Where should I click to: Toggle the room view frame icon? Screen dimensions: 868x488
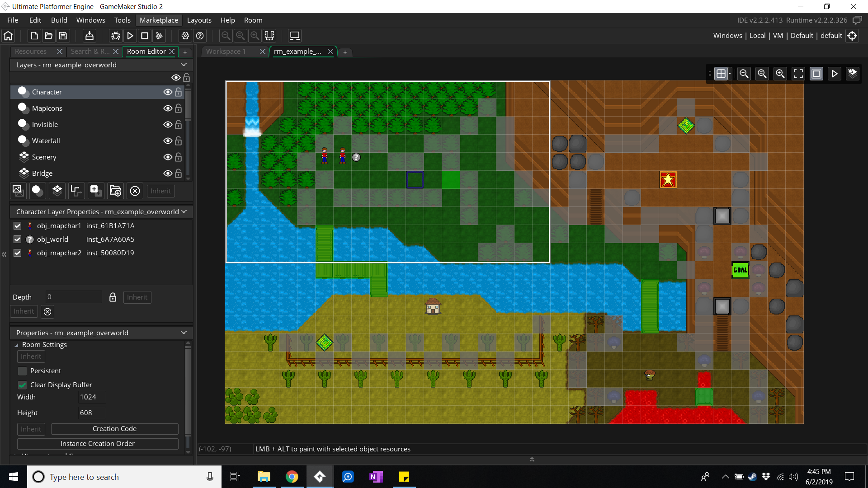click(x=816, y=74)
